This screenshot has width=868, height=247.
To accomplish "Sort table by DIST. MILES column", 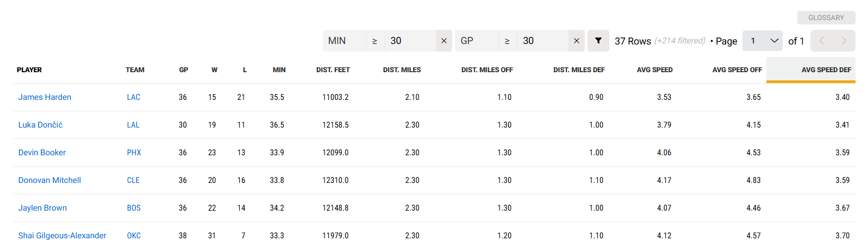I will coord(402,70).
